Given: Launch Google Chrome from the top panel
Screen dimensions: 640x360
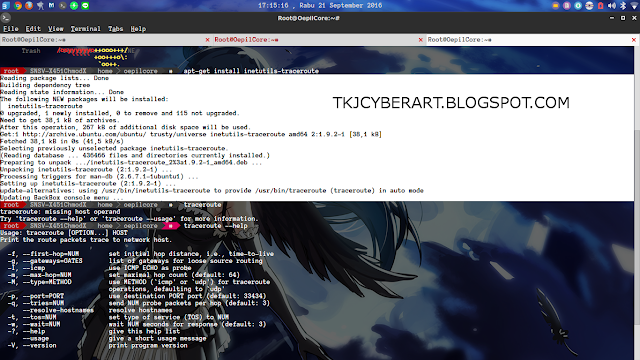Looking at the screenshot, I should [18, 5].
